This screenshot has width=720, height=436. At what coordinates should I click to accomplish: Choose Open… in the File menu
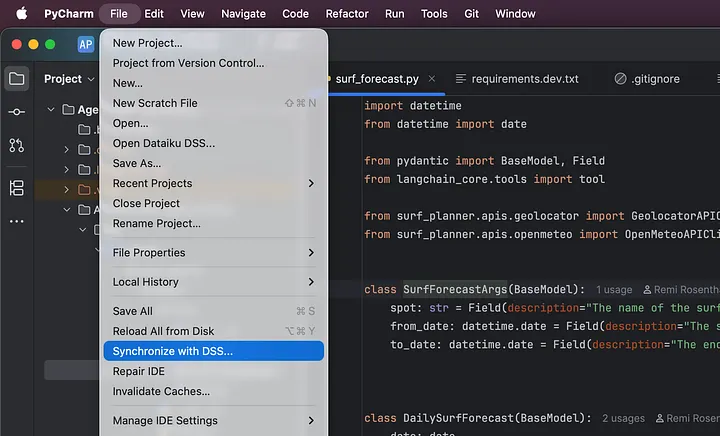click(214, 123)
